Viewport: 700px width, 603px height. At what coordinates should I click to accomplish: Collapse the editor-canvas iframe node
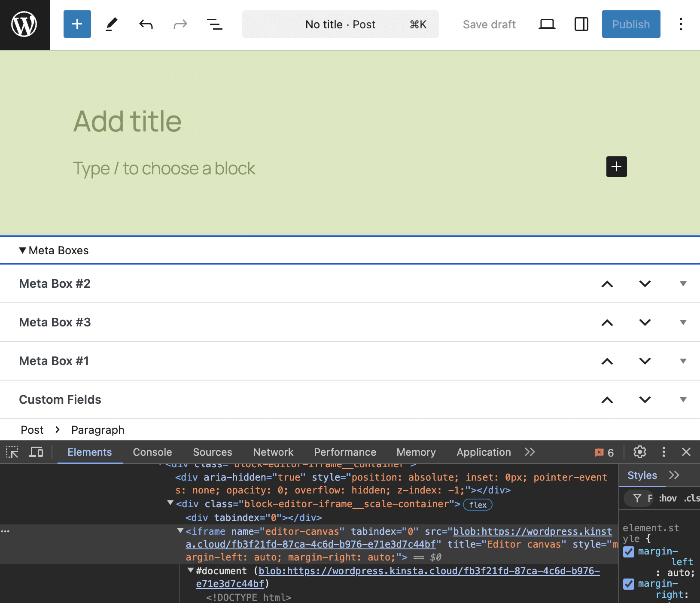coord(180,531)
